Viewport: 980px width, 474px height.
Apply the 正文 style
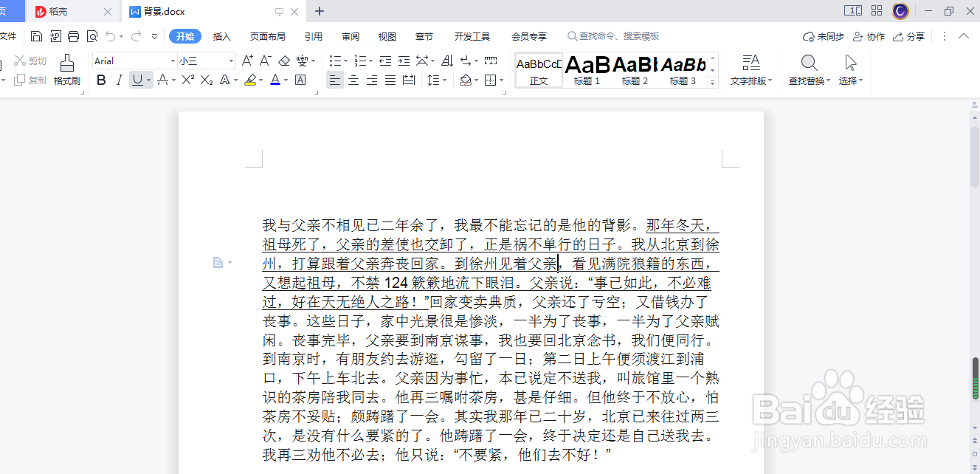tap(539, 70)
